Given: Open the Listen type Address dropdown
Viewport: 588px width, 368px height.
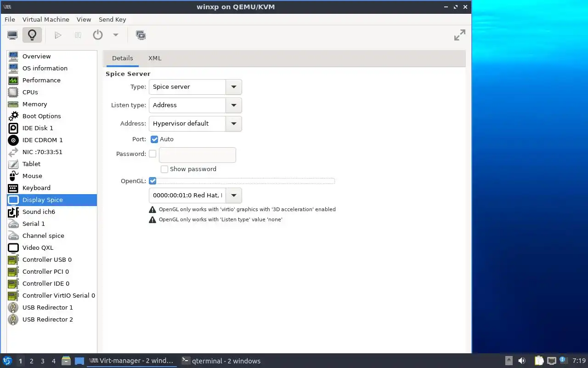Looking at the screenshot, I should (x=195, y=105).
